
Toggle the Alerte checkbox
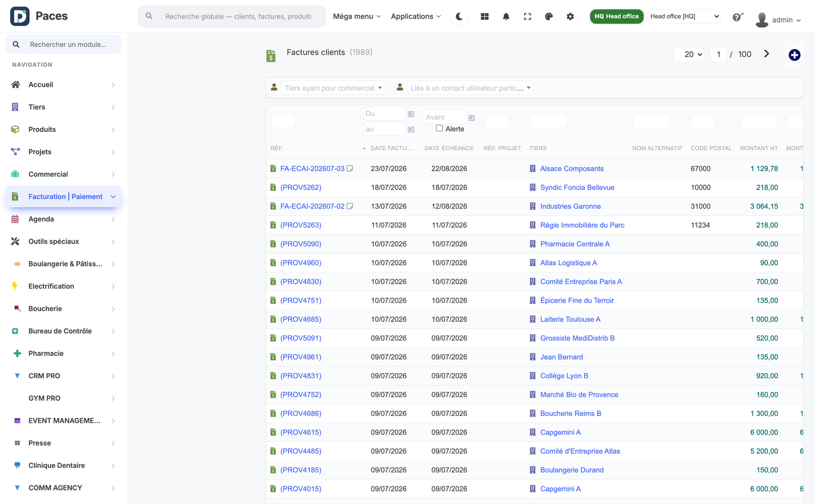click(x=439, y=128)
